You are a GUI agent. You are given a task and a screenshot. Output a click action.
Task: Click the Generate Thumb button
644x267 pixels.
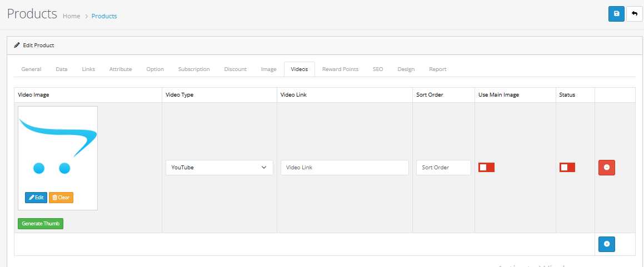(x=41, y=224)
